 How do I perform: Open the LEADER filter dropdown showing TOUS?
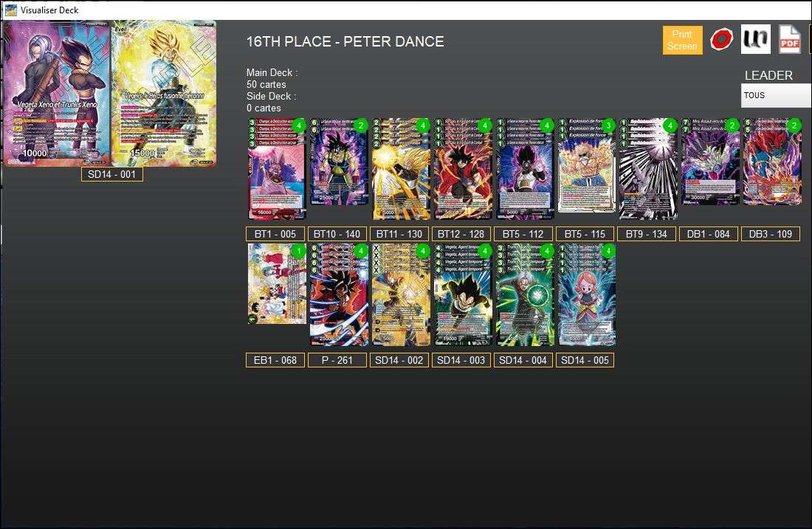coord(775,94)
